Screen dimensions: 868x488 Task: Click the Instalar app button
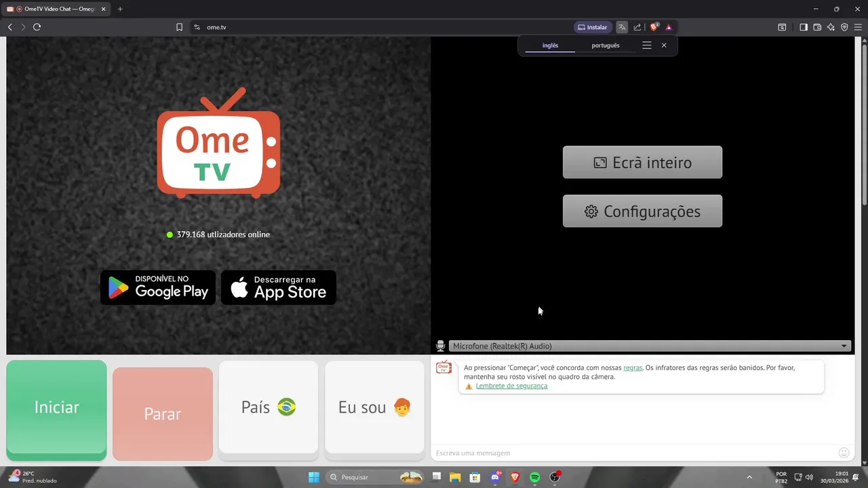click(x=593, y=27)
